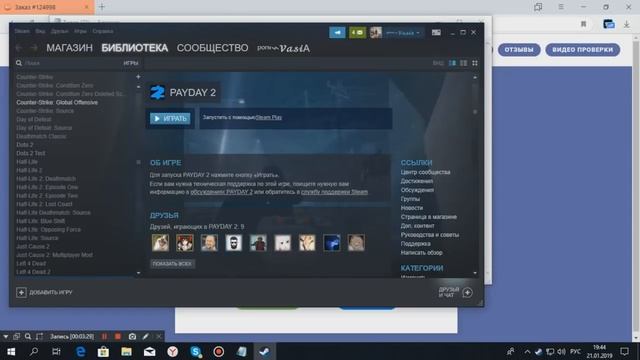Screen dimensions: 640x360
Task: Click the white cat friend avatar
Action: (283, 243)
